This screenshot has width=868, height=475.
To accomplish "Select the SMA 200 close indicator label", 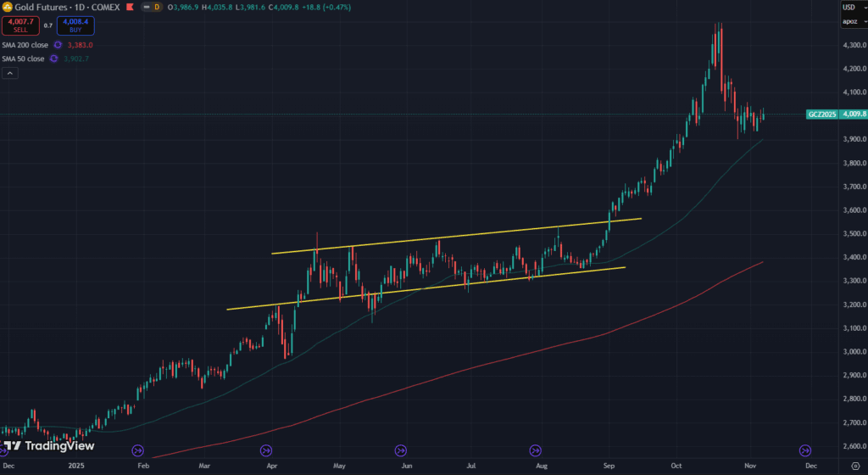I will click(x=25, y=45).
